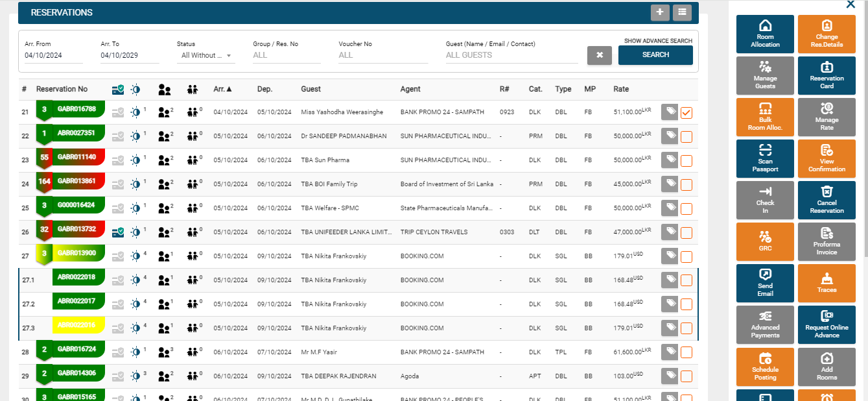The height and width of the screenshot is (401, 868).
Task: Open Manage Guests action
Action: (765, 76)
